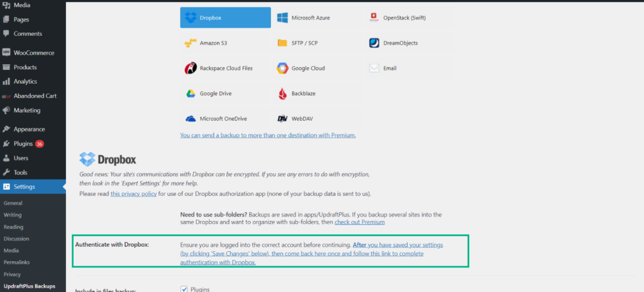Open the WooCommerce menu
Screen dimensions: 644x292
[33, 53]
